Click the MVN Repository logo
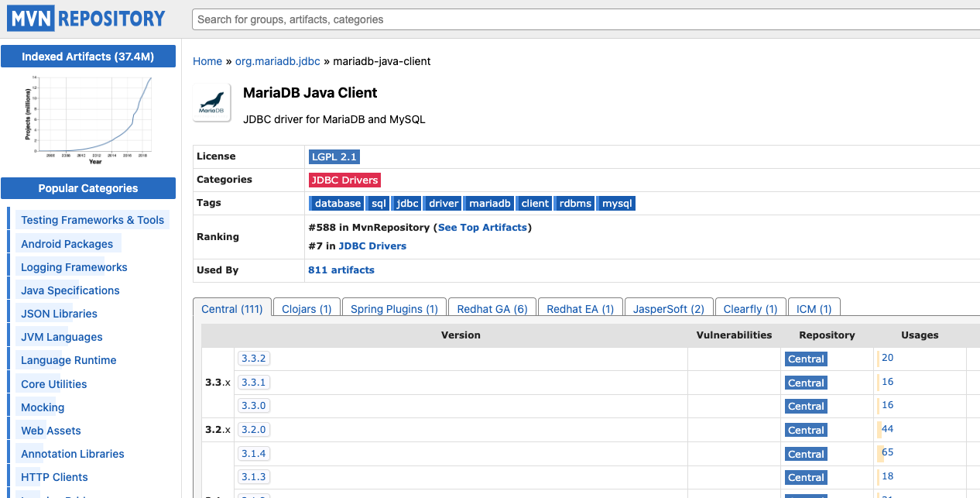The image size is (980, 498). [87, 18]
